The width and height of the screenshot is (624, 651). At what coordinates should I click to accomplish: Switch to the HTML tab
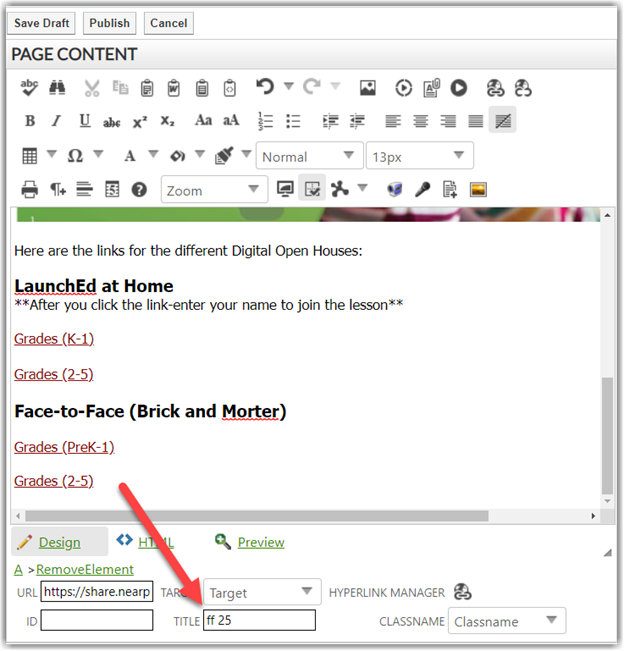(x=146, y=541)
